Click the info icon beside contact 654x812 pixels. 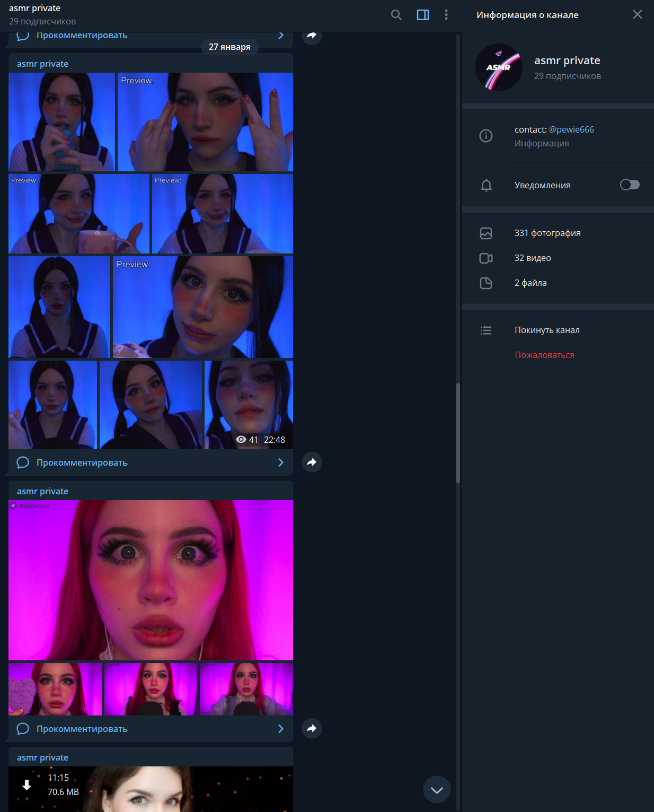point(486,136)
